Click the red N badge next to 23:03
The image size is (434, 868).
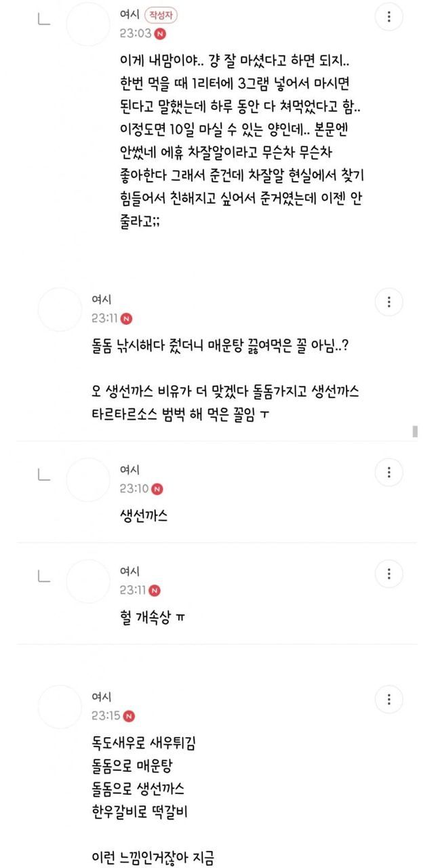(160, 33)
